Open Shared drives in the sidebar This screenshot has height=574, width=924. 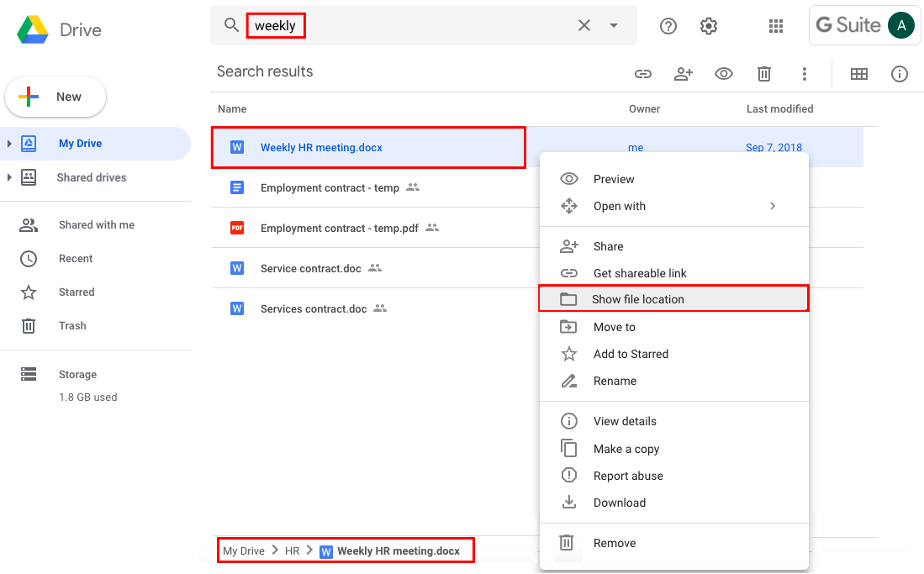(x=92, y=177)
